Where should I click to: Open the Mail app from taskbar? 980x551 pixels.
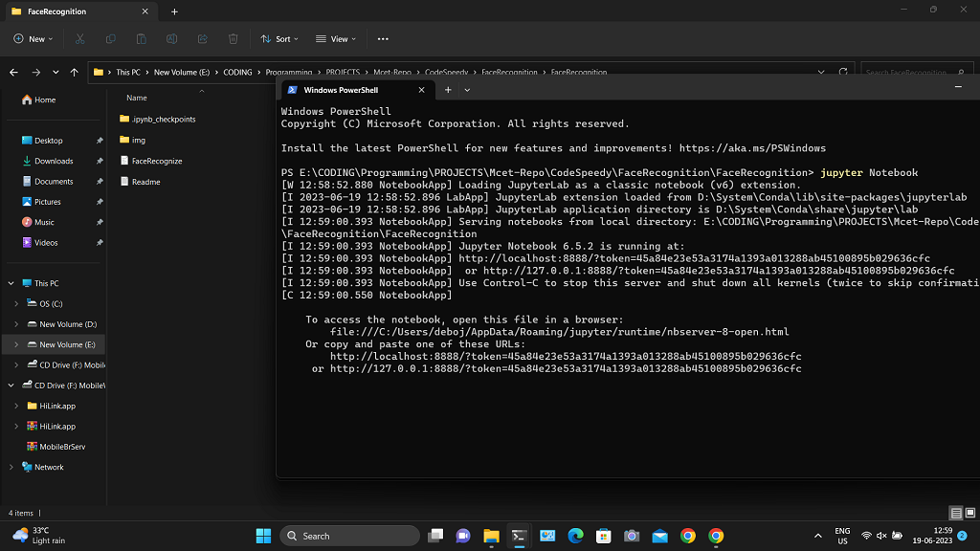(659, 536)
